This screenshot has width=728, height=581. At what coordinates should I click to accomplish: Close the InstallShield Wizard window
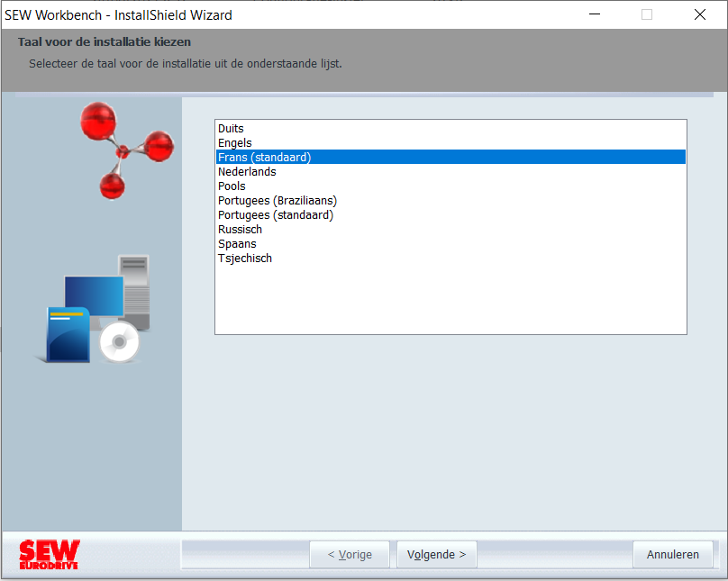pyautogui.click(x=700, y=14)
